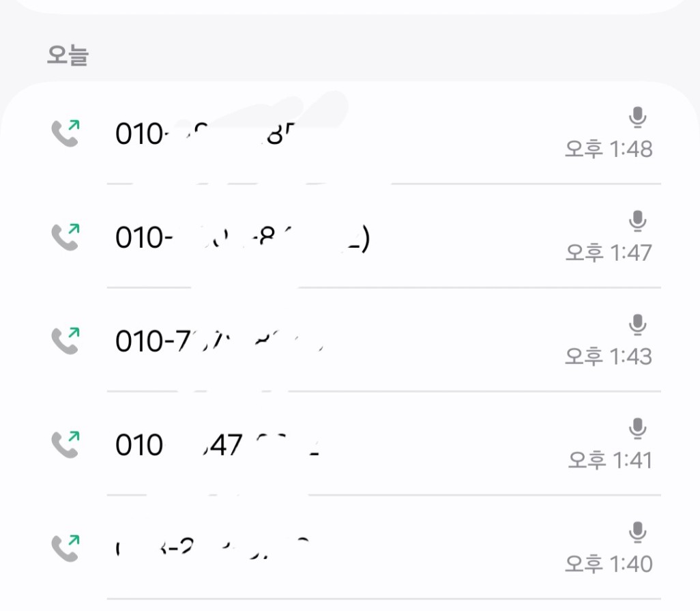Open the partially hidden number called at 1:40
This screenshot has width=700, height=611.
pos(213,548)
